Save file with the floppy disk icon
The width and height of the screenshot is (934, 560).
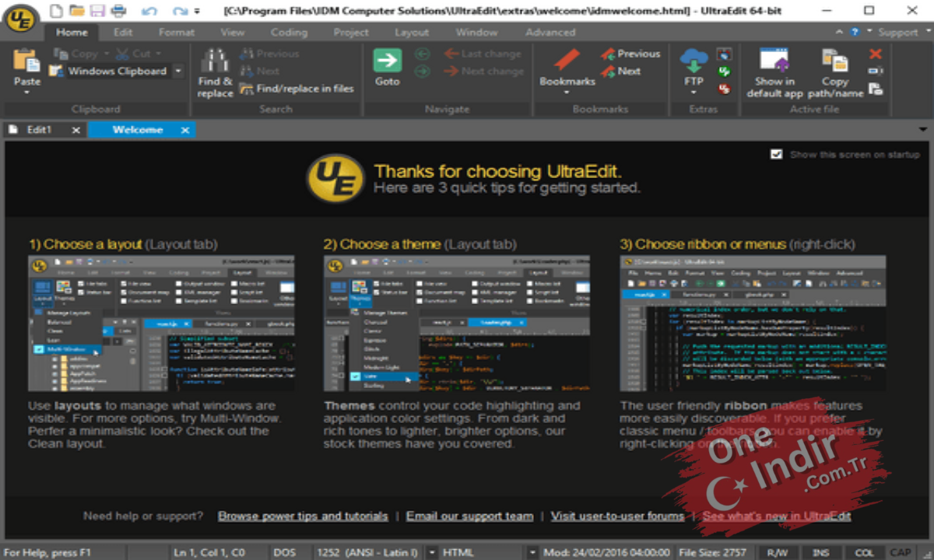97,11
